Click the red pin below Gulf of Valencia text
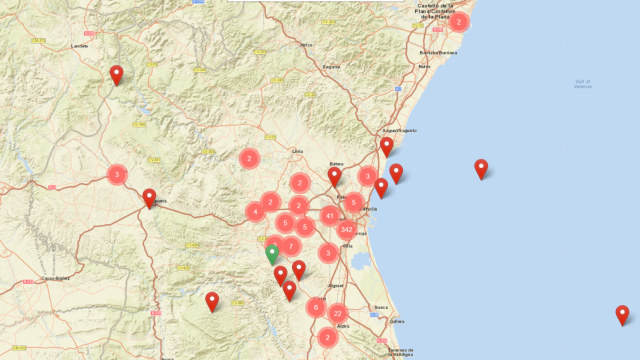 coord(481,169)
